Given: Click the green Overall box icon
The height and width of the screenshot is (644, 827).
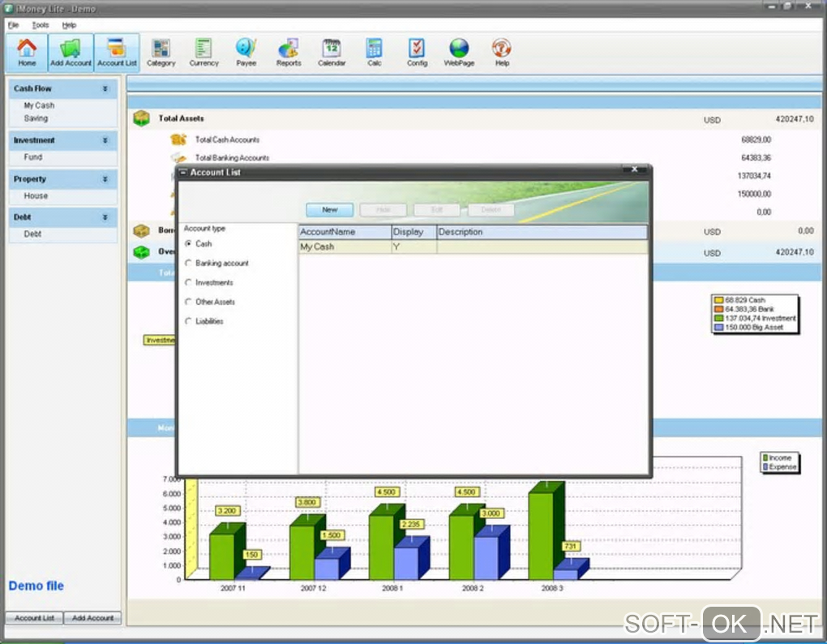Looking at the screenshot, I should (x=141, y=252).
